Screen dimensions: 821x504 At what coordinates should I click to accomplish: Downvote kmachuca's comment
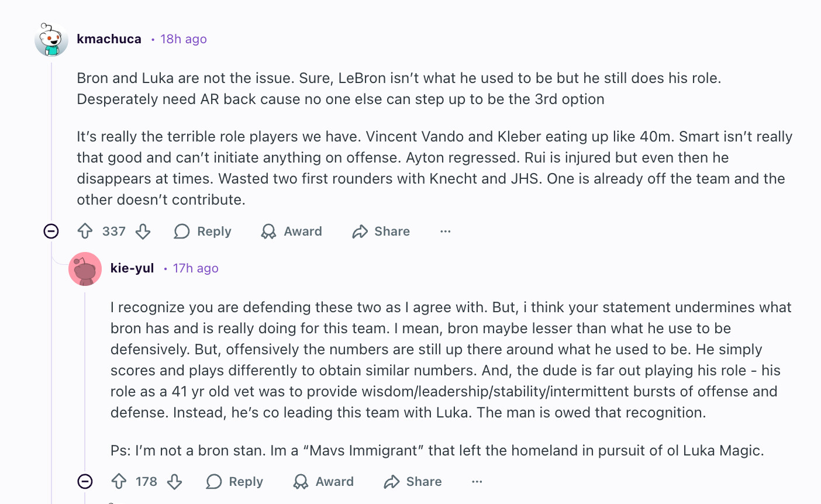tap(143, 232)
